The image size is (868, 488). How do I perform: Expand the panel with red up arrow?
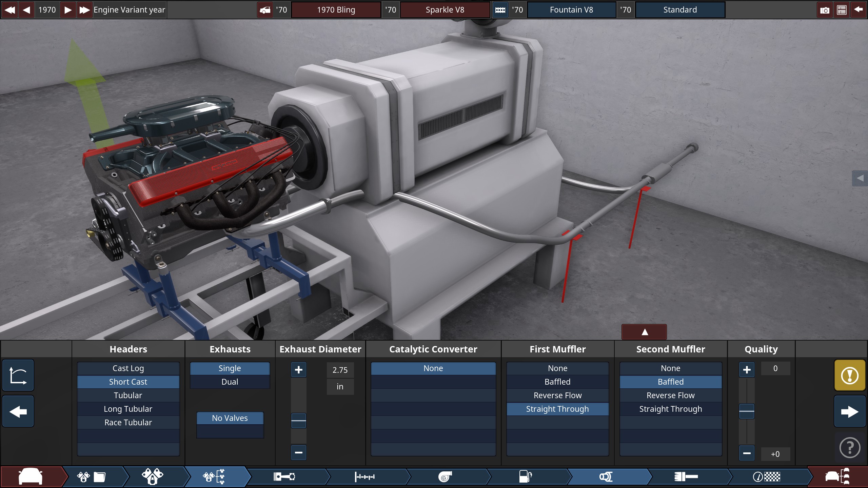[644, 332]
